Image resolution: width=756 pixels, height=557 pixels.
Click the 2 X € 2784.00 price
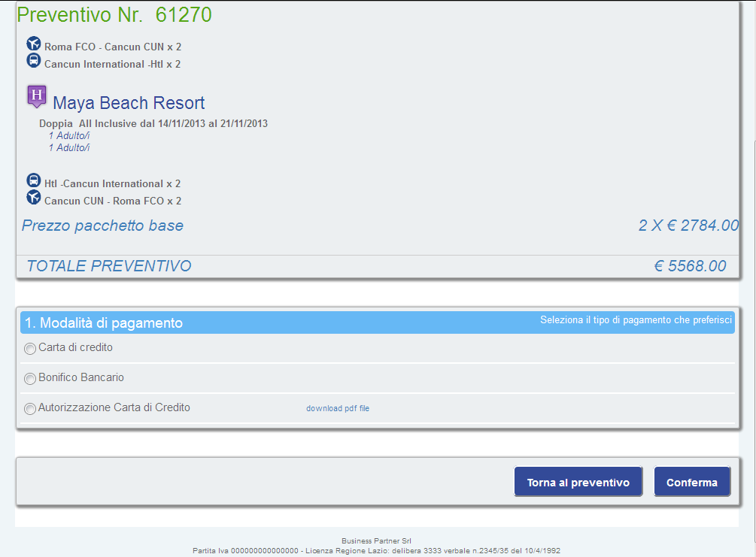coord(688,226)
